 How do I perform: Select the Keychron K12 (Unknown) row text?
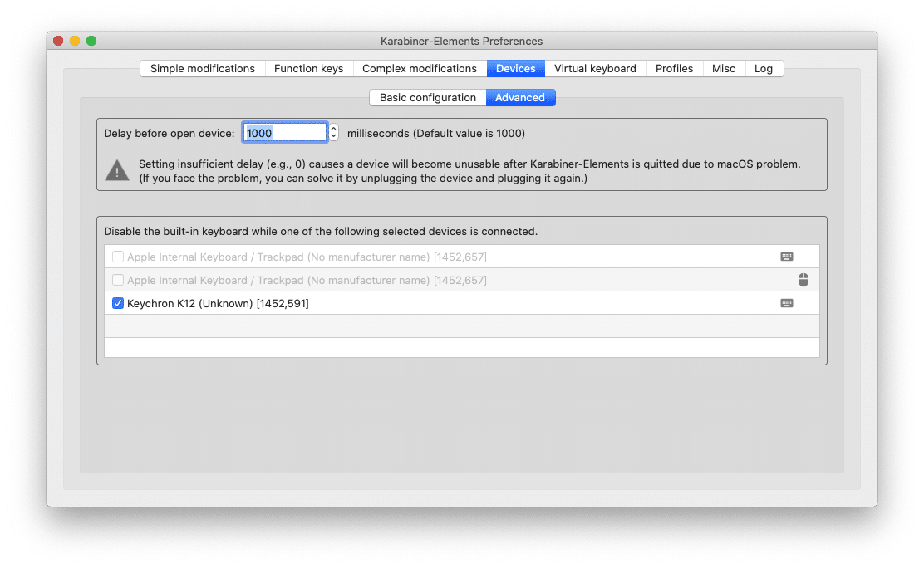tap(218, 303)
